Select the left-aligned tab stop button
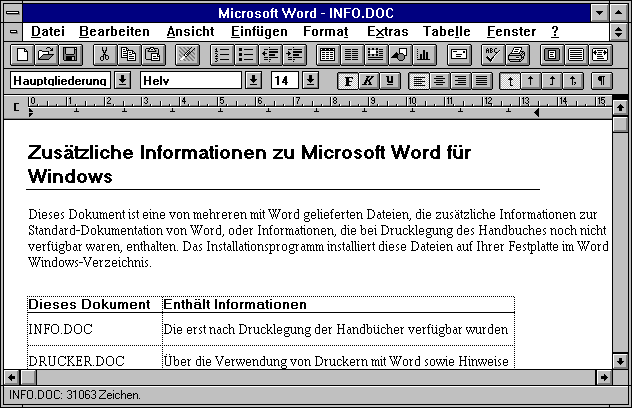 point(510,81)
